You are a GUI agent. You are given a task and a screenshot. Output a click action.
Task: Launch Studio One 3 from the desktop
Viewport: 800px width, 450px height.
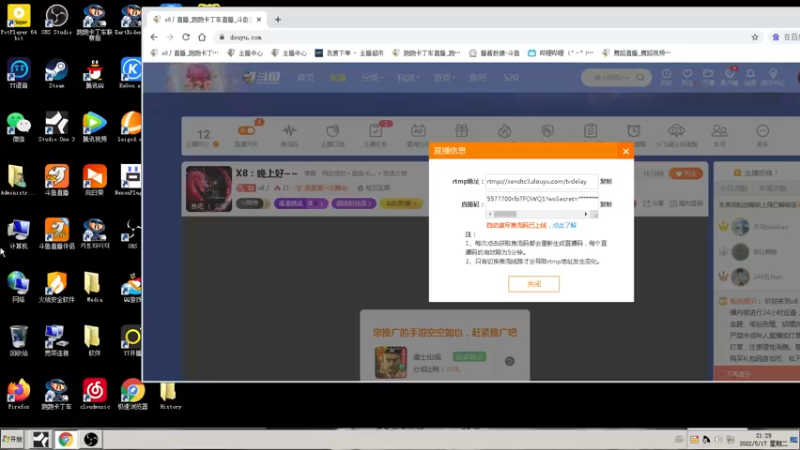click(x=56, y=128)
